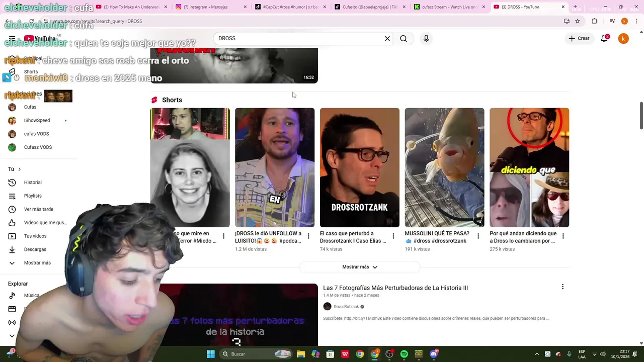Open Discord from the taskbar
This screenshot has width=644, height=362.
point(434,354)
